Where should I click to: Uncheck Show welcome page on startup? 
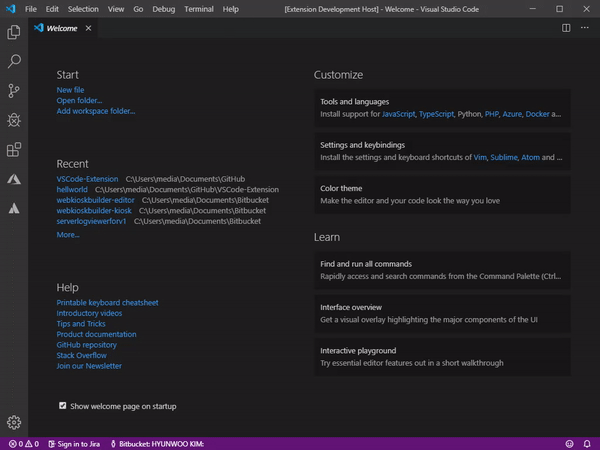[63, 406]
